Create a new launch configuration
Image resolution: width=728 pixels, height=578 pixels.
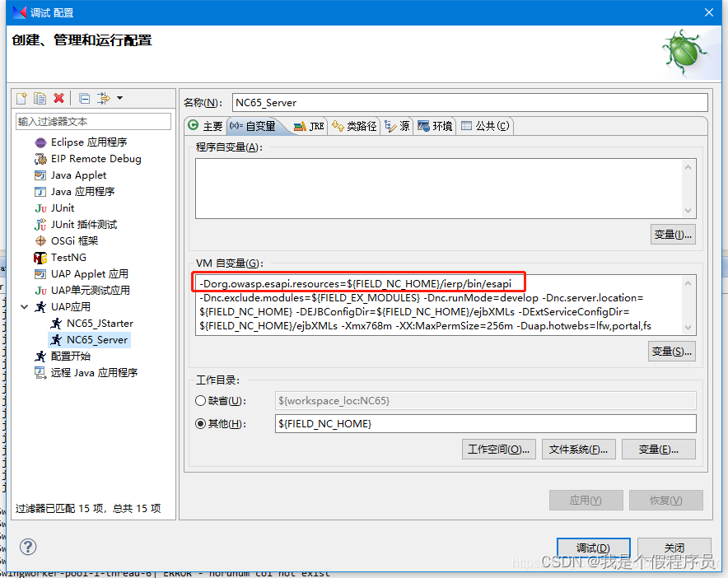tap(21, 97)
